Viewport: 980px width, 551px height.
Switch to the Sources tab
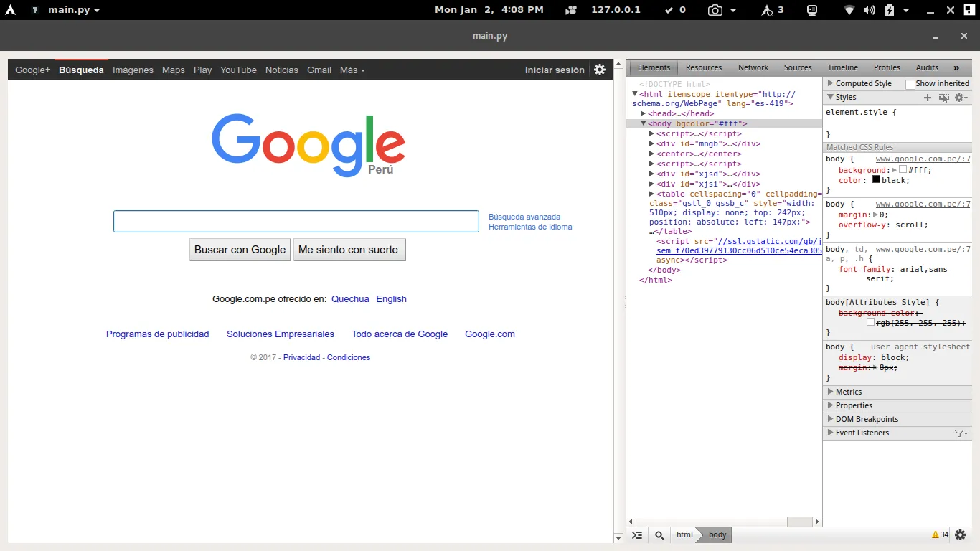coord(798,67)
